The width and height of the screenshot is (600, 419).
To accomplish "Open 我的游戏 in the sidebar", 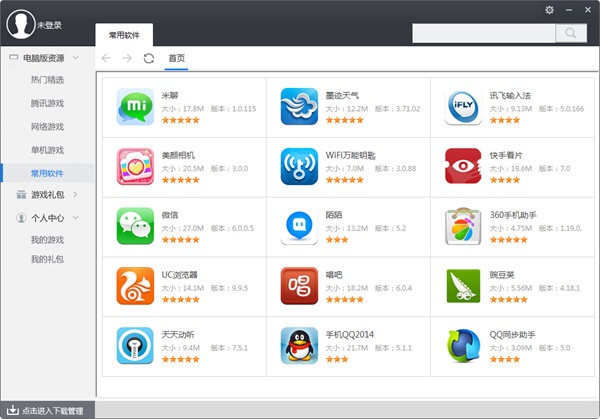I will [x=47, y=240].
